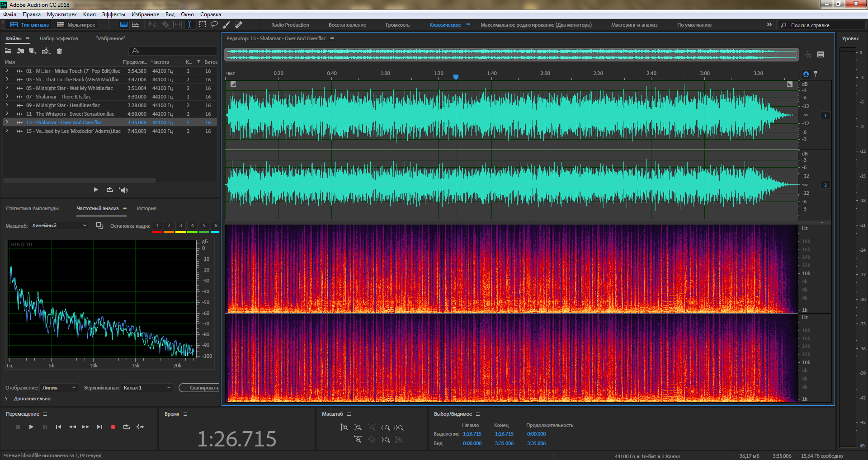
Task: Open the New File dropdown icon
Action: click(x=33, y=51)
